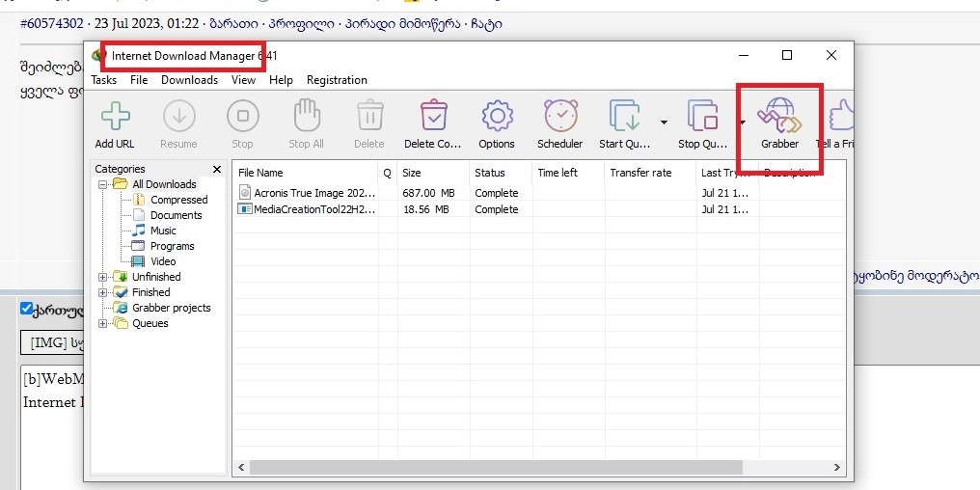Open the Scheduler clock icon
Screen dimensions: 980x490
(x=560, y=117)
